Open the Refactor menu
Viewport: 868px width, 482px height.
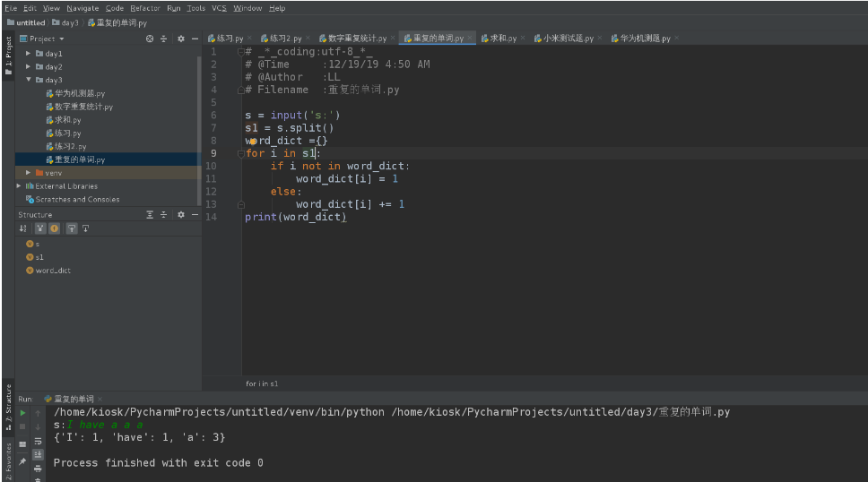click(x=145, y=8)
